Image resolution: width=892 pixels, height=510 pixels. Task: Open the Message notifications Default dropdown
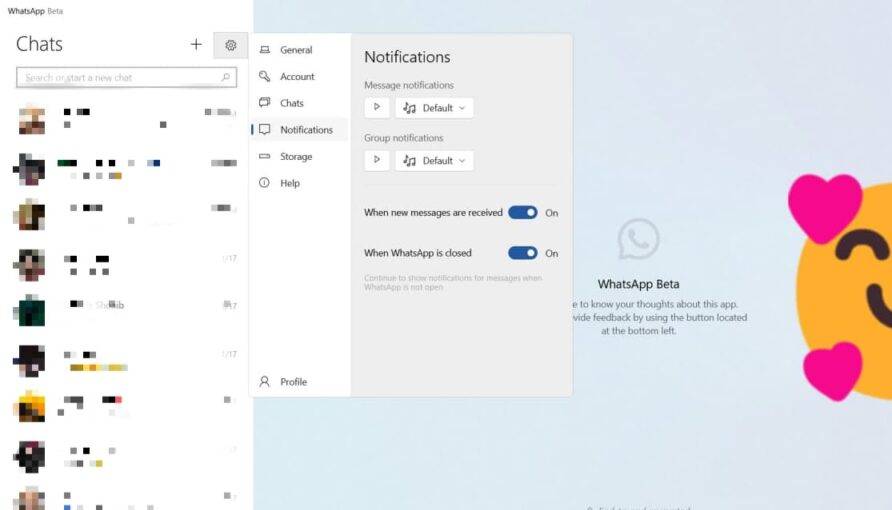pos(434,107)
